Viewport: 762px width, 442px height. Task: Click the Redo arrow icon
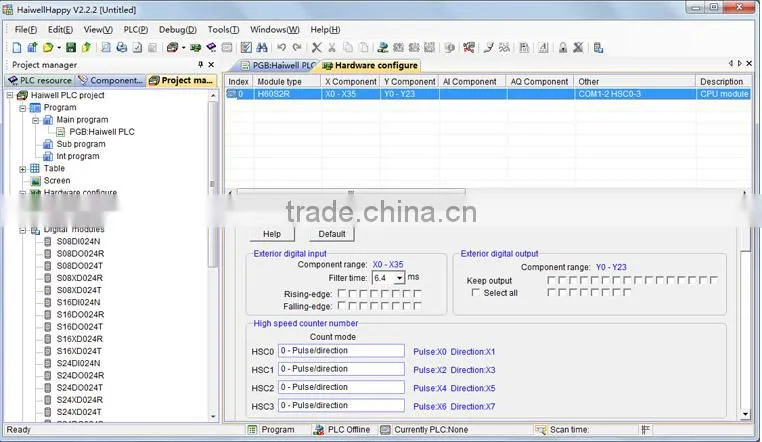(297, 48)
